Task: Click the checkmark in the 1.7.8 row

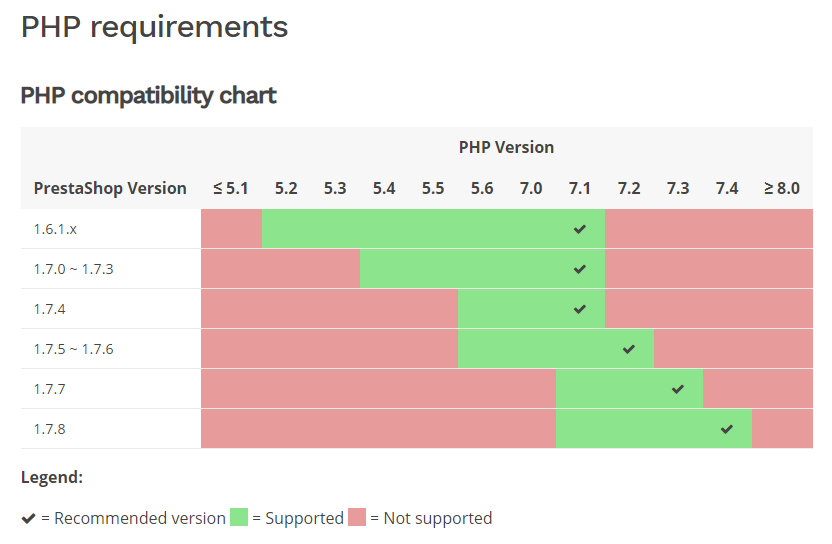Action: point(727,429)
